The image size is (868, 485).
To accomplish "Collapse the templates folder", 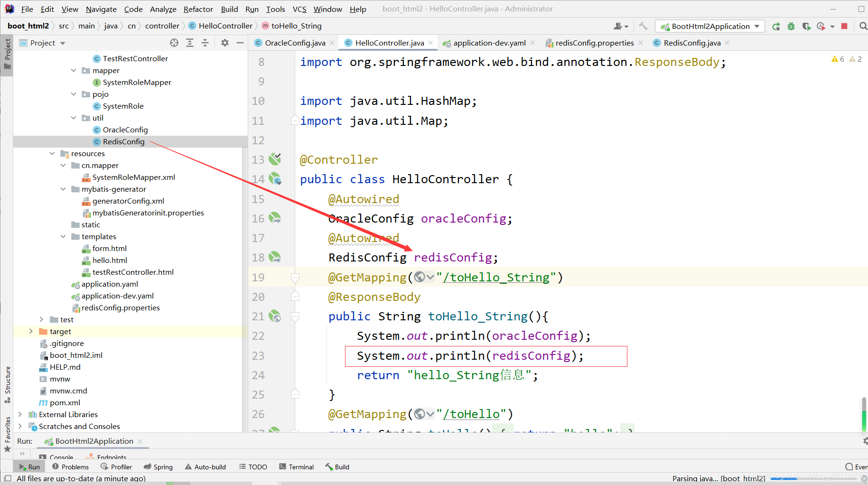I will (x=63, y=236).
